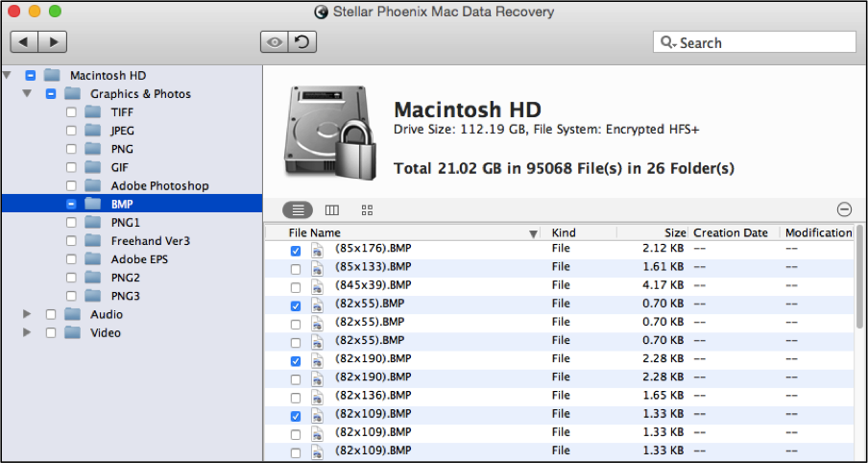The image size is (868, 463).
Task: Check the Video category checkbox
Action: 50,333
